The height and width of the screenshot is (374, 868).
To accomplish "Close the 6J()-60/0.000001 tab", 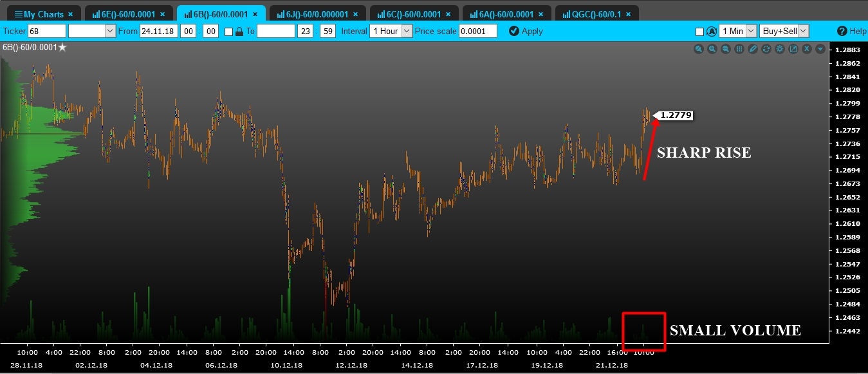I will click(355, 14).
